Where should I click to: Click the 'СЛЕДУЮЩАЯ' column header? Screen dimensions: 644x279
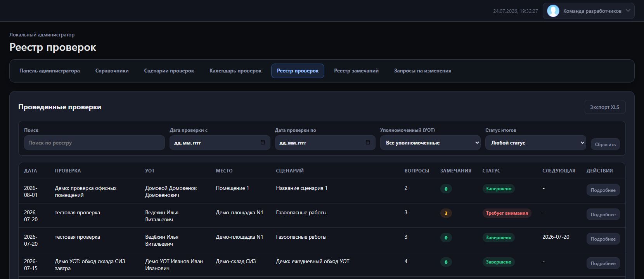pyautogui.click(x=559, y=170)
